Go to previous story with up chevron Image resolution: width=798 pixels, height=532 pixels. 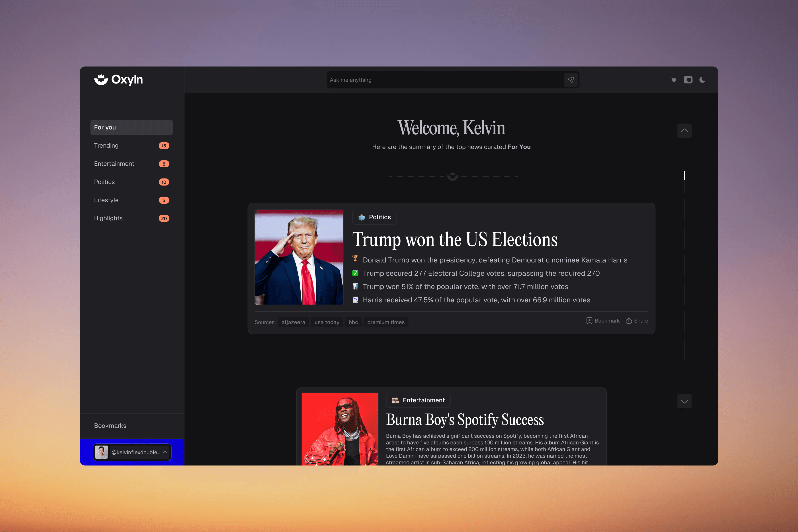684,131
